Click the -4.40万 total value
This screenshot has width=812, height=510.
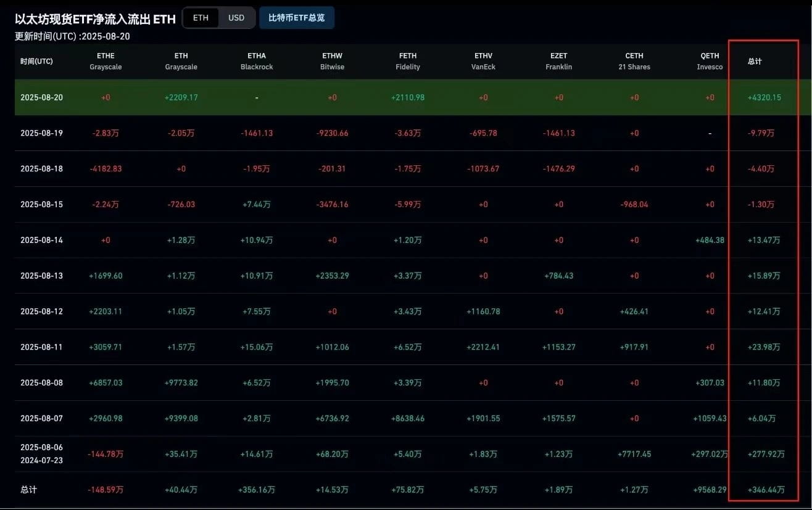point(761,169)
